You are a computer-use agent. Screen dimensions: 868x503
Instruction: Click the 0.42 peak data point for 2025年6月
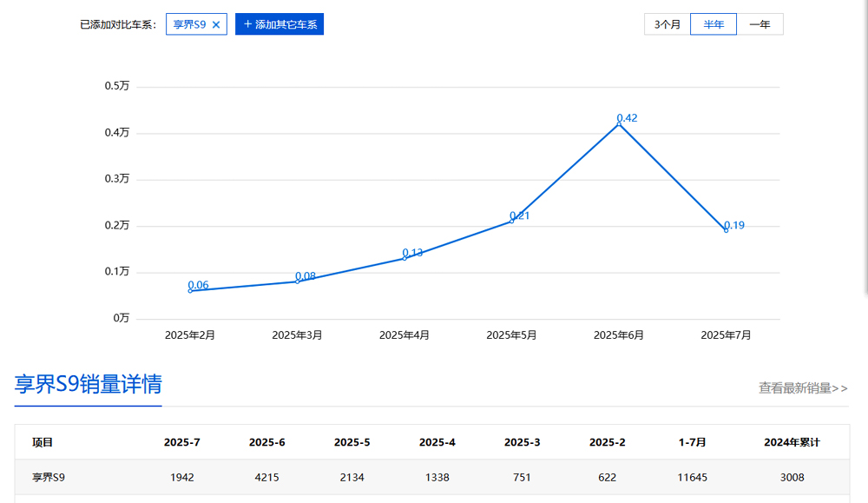click(x=619, y=124)
